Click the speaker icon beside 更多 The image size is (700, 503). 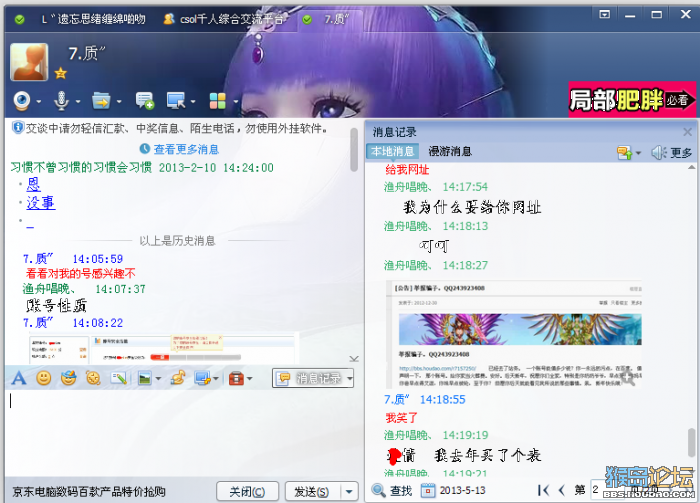click(x=658, y=153)
